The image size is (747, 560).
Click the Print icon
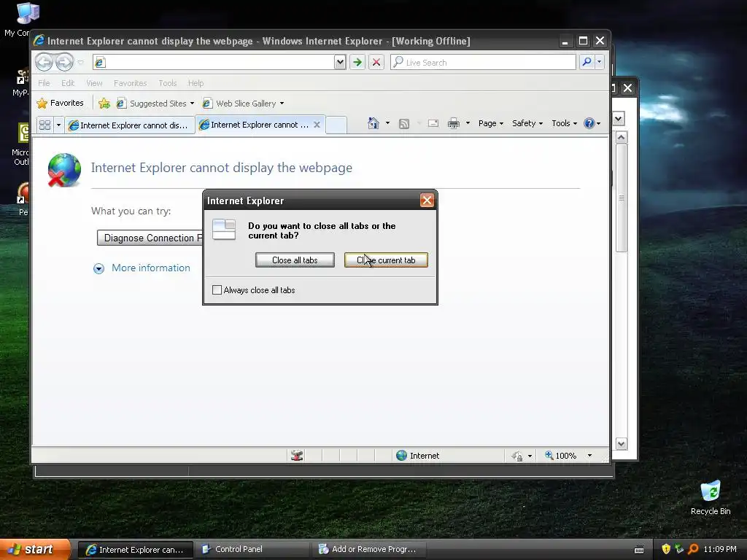pyautogui.click(x=454, y=124)
